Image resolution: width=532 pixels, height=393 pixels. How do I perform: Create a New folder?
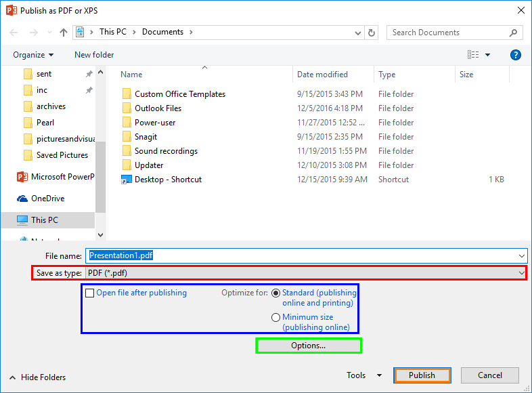tap(94, 55)
